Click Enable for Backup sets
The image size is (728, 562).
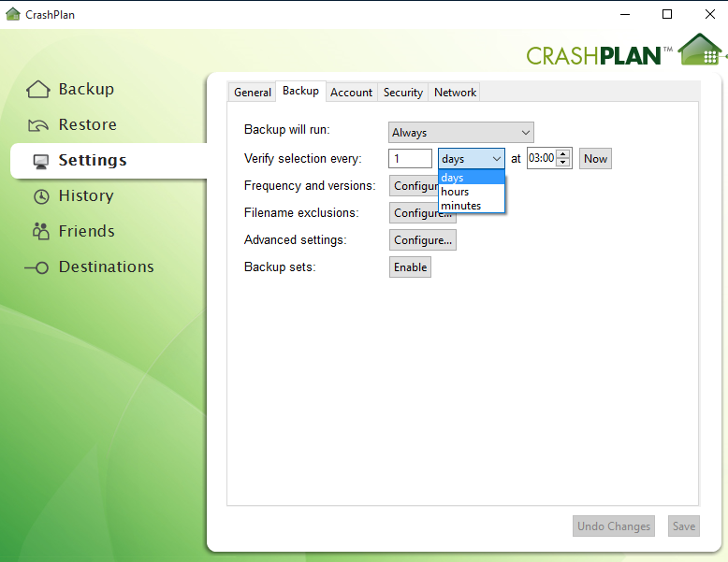pos(411,267)
